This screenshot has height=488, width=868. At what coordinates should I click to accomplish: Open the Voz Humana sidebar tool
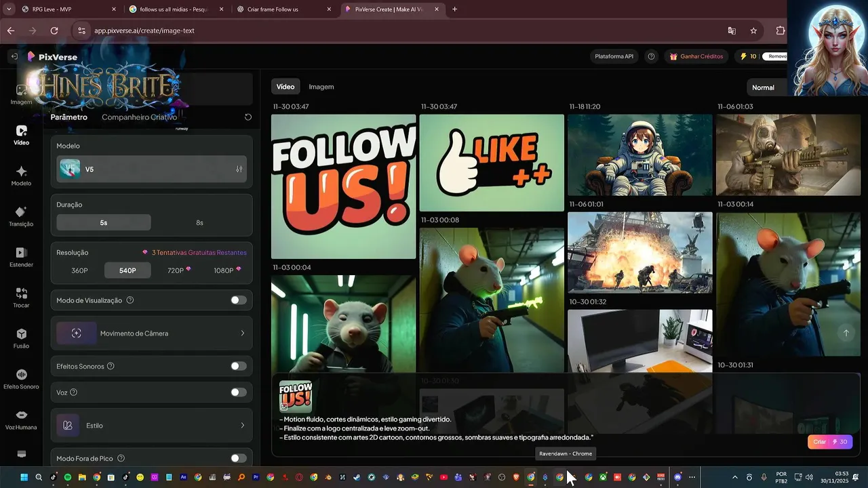point(21,420)
